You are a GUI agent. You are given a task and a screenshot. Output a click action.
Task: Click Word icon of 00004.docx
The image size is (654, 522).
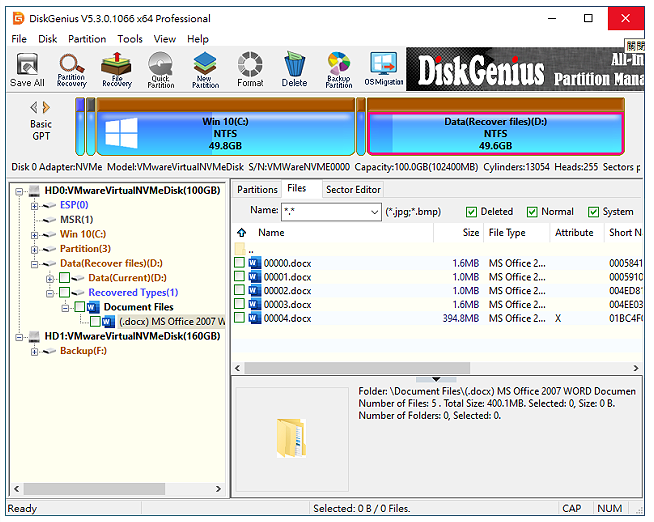[254, 318]
